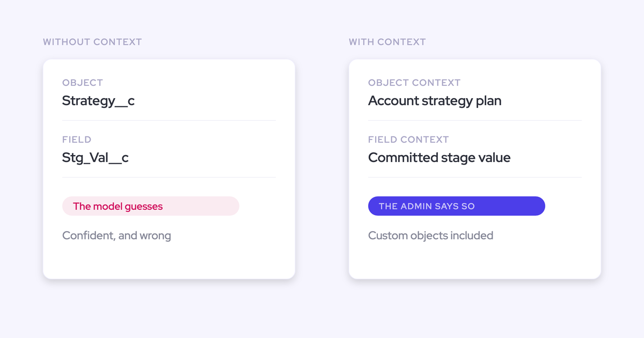The width and height of the screenshot is (644, 338).
Task: Click the purple 'THE ADMIN SAYS SO' badge
Action: point(457,206)
